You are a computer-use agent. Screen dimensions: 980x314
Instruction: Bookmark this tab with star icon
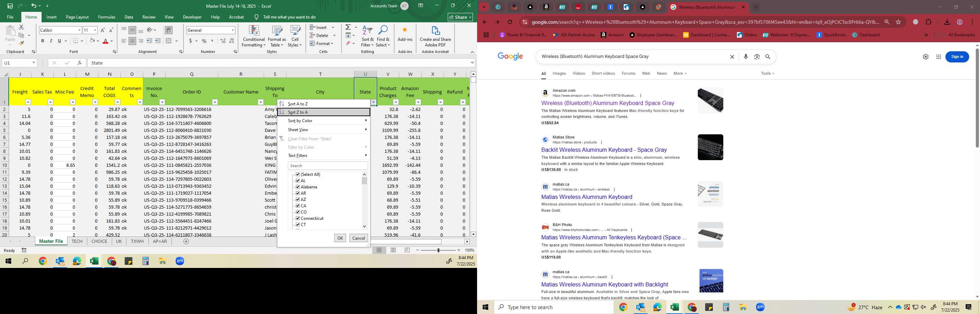click(898, 22)
